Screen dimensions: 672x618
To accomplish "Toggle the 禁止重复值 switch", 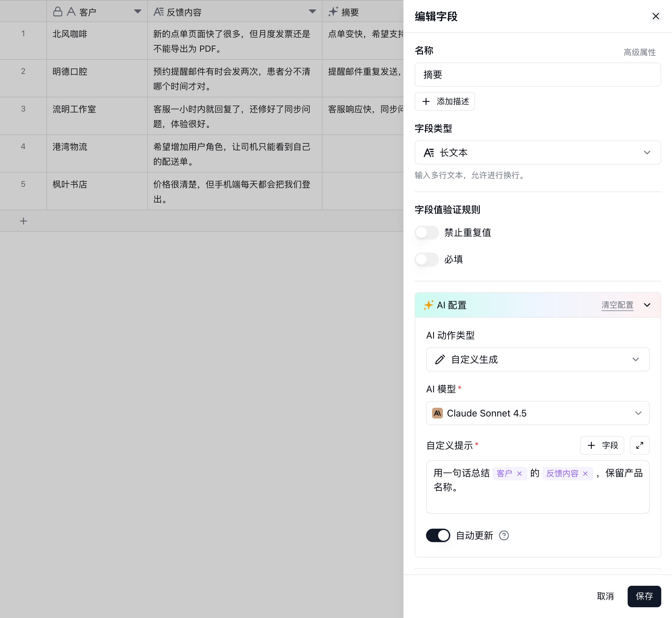I will click(427, 232).
